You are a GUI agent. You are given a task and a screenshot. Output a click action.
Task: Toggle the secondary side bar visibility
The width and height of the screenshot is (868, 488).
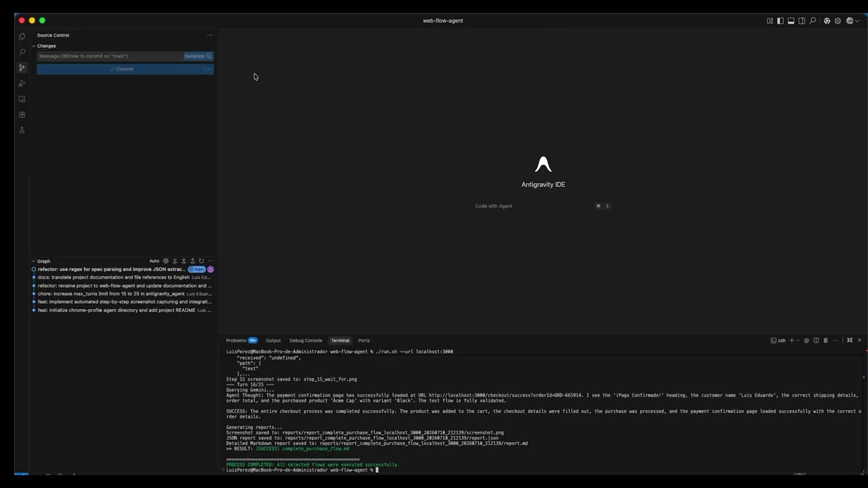(802, 21)
